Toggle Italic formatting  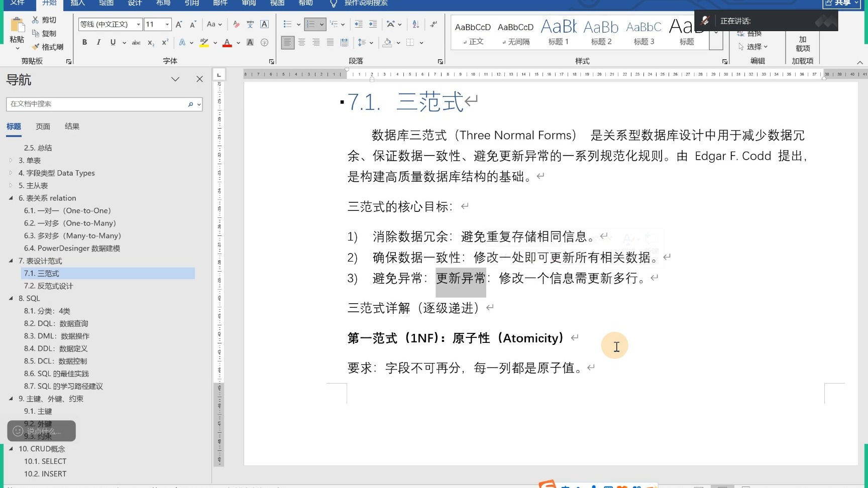click(x=98, y=43)
